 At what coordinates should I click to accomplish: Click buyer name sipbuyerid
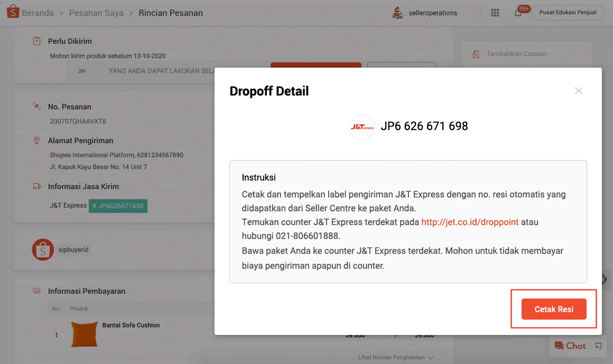click(x=73, y=250)
